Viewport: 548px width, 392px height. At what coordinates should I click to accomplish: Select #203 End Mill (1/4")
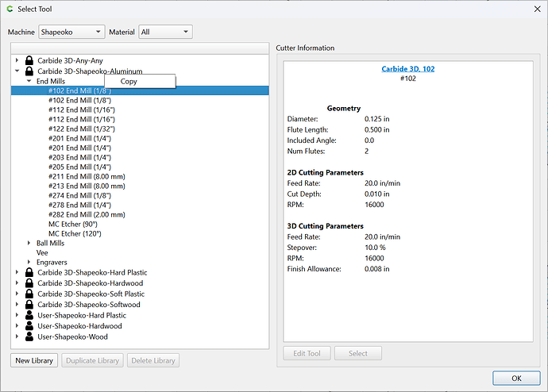pyautogui.click(x=79, y=157)
